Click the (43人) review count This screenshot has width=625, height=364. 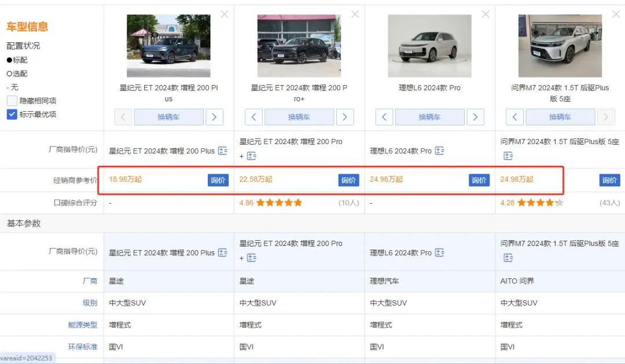[610, 203]
